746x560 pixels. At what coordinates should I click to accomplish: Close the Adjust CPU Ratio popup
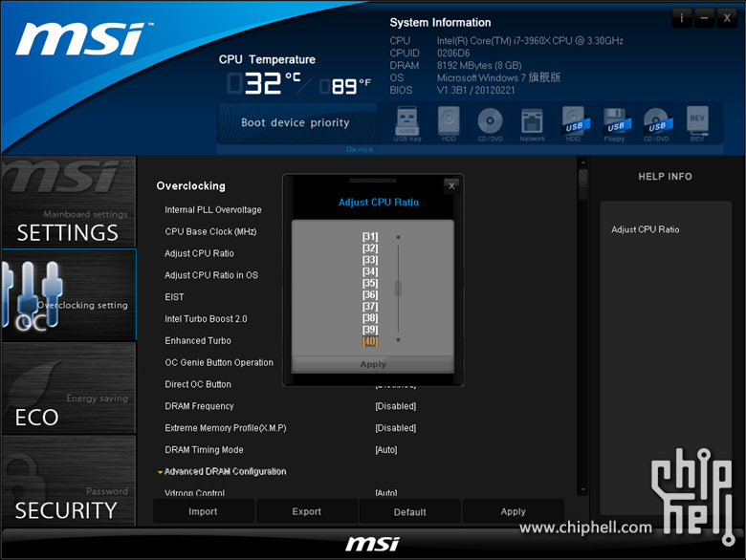451,186
